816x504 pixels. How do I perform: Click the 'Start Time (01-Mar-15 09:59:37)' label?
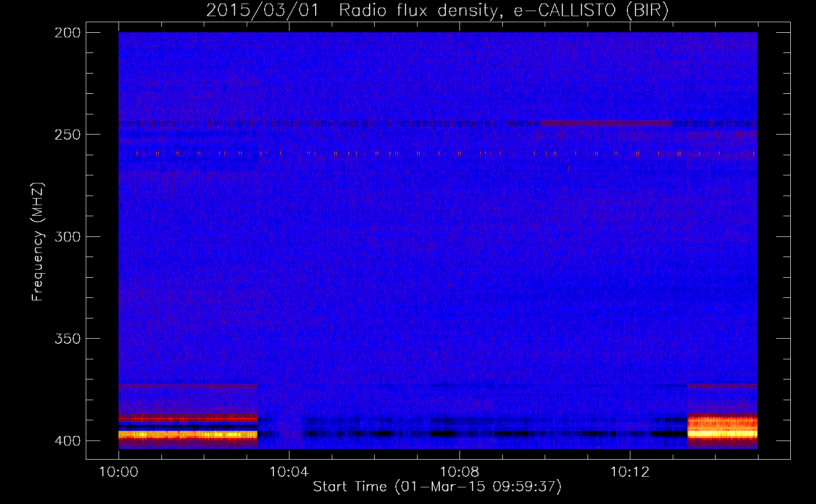[x=437, y=487]
